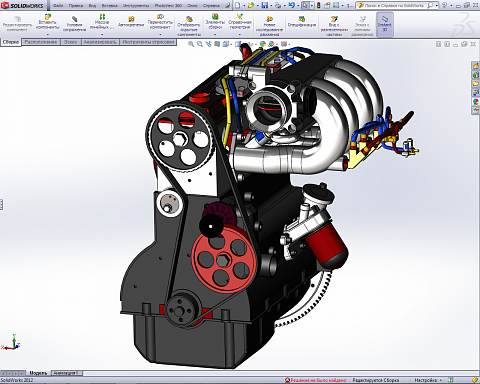Open the Инструменты menu
This screenshot has width=480, height=384.
pyautogui.click(x=136, y=6)
